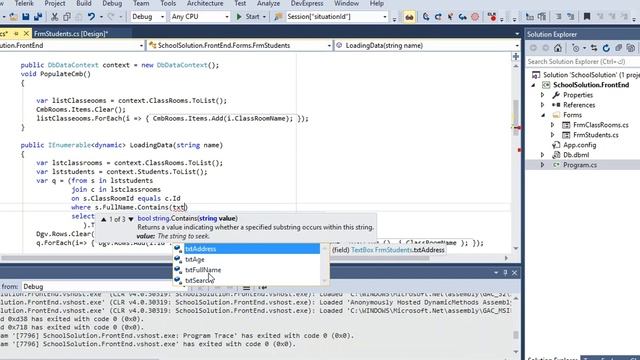Image resolution: width=640 pixels, height=360 pixels.
Task: Open the Start button dropdown arrow
Action: 264,17
